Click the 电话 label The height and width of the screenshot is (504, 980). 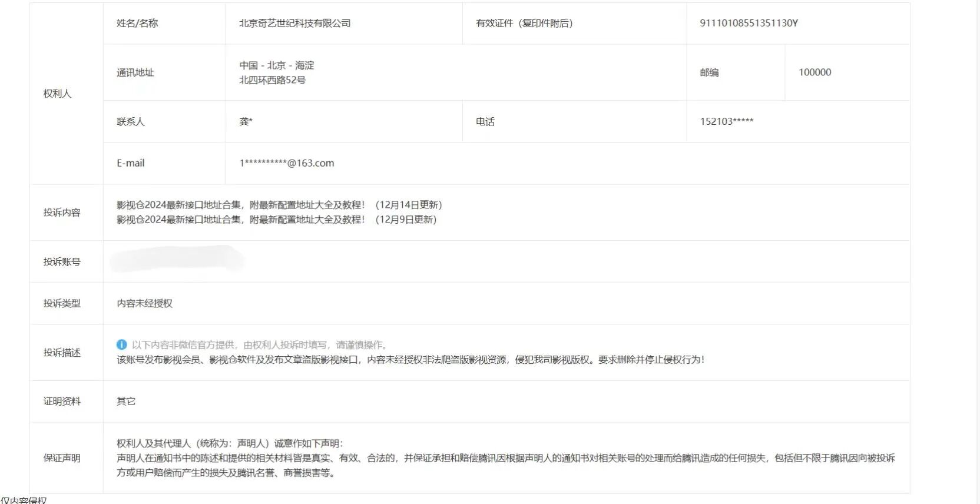[x=485, y=121]
